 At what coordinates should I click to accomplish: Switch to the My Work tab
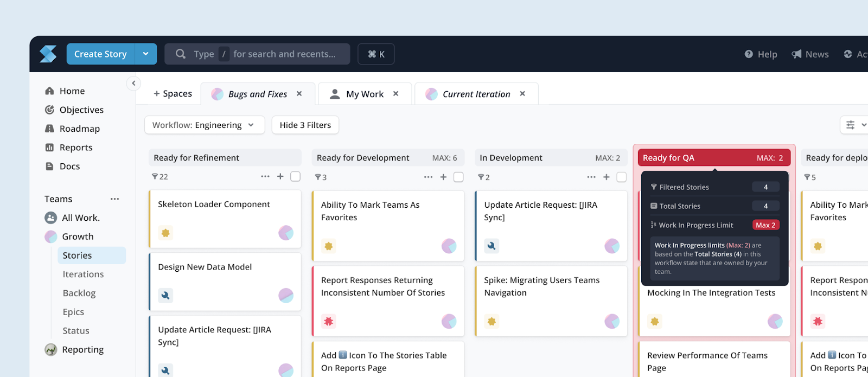[365, 94]
